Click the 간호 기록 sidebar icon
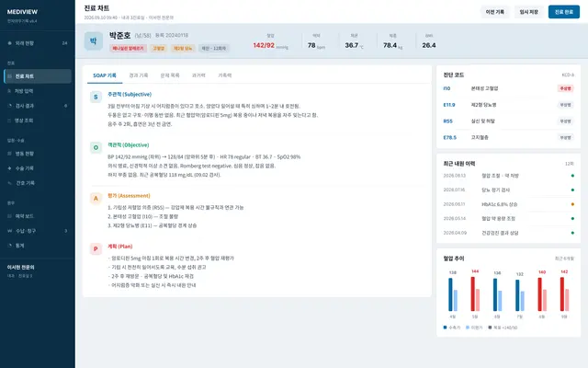Image resolution: width=588 pixels, height=368 pixels. tap(10, 183)
